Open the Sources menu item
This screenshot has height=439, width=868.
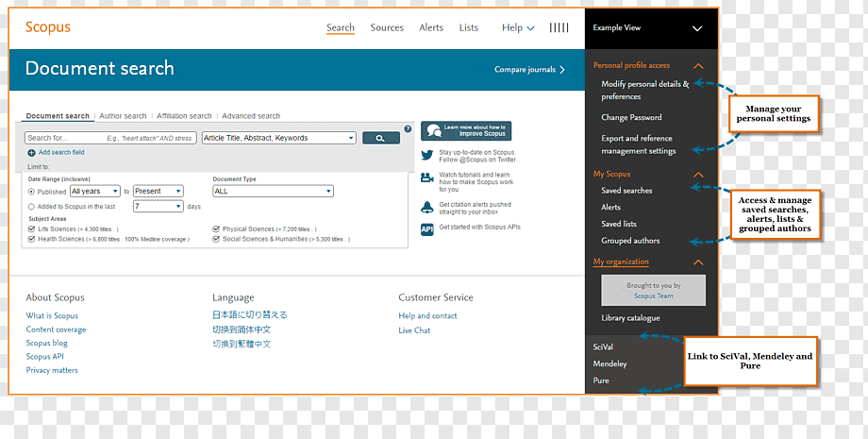click(x=387, y=27)
